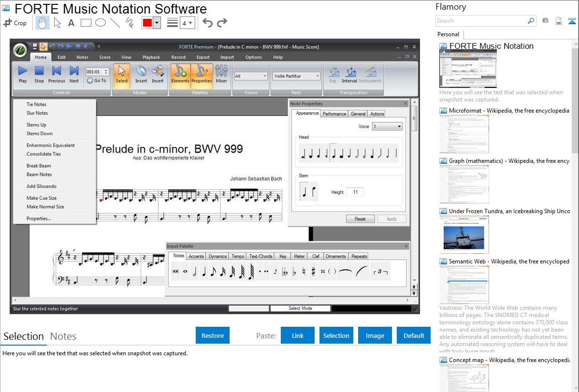Image resolution: width=579 pixels, height=392 pixels.
Task: Redo the last annotation
Action: 222,23
